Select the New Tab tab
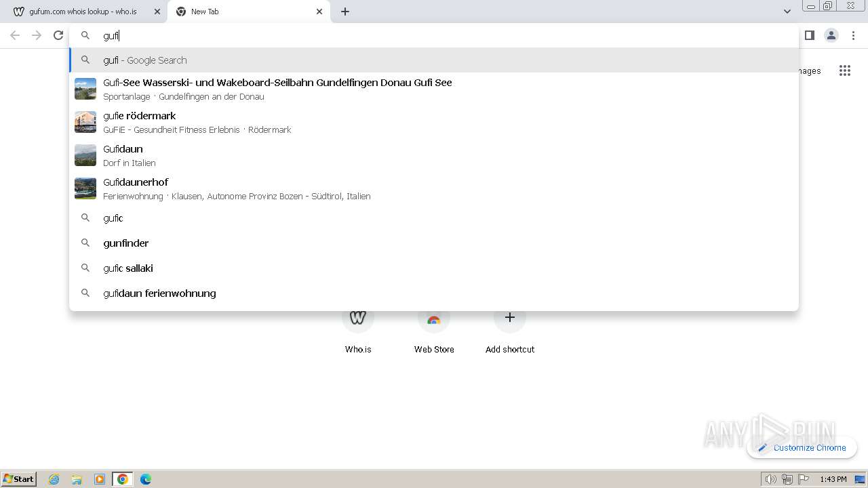The width and height of the screenshot is (868, 488). [248, 12]
